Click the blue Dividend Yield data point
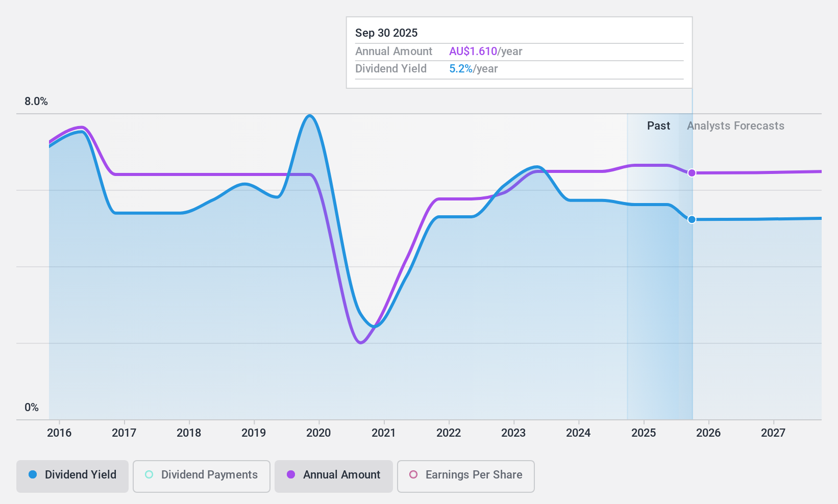 tap(692, 219)
